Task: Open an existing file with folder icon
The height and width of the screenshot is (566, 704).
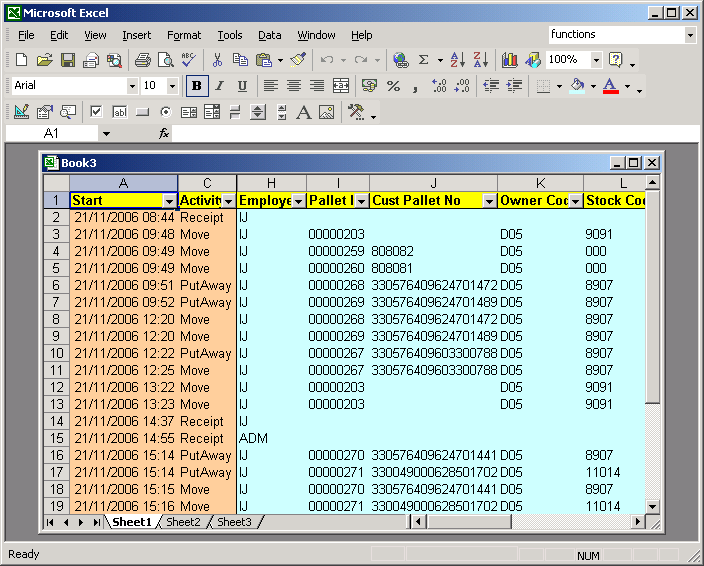Action: [44, 60]
